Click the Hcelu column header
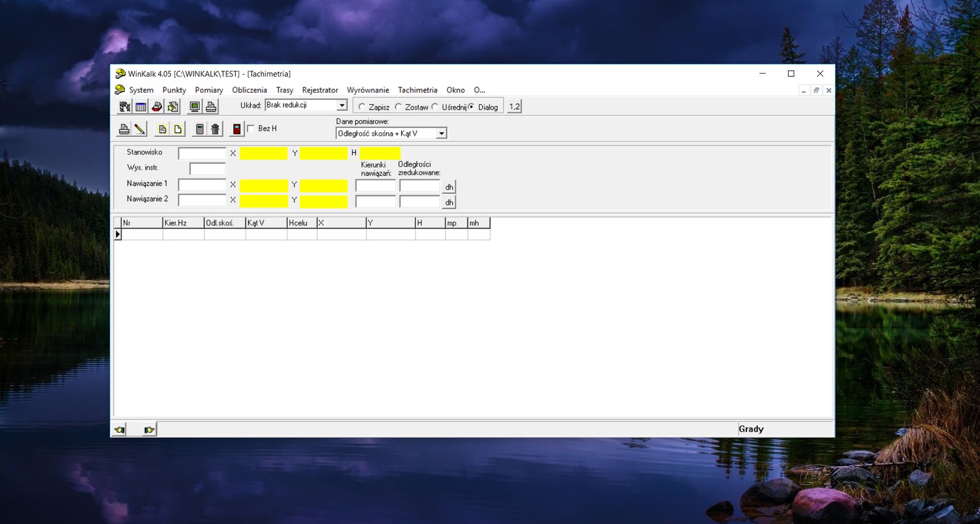 click(302, 223)
